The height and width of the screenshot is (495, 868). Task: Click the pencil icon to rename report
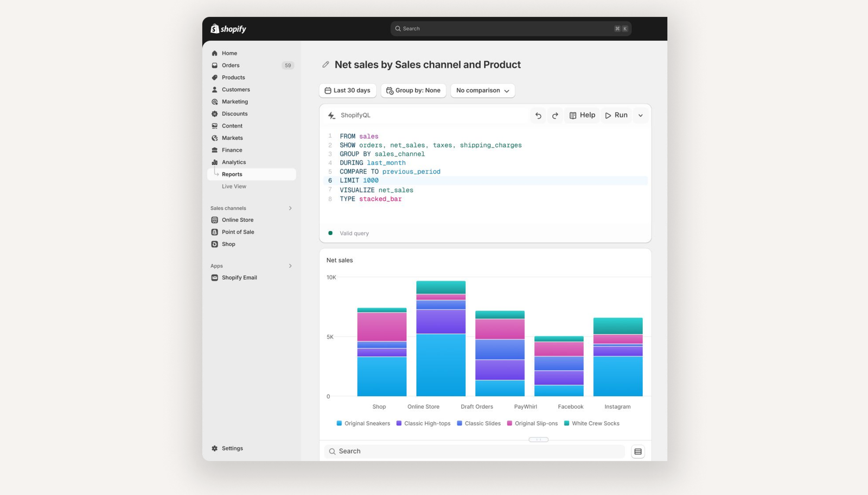click(x=325, y=65)
